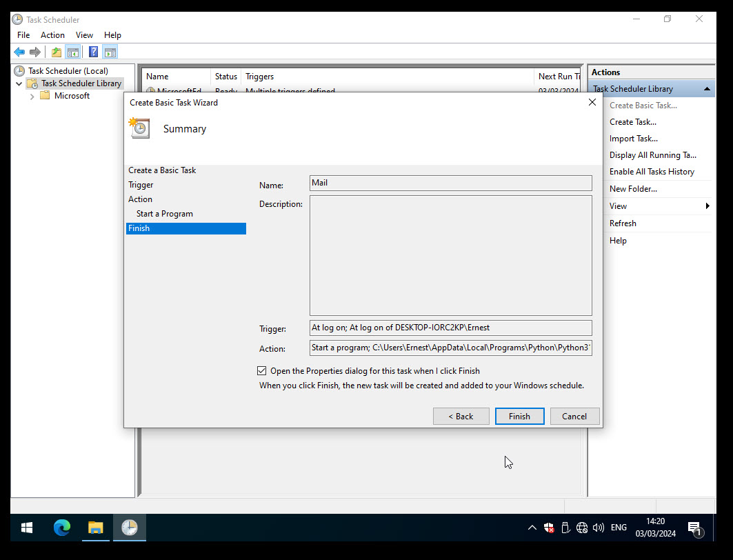
Task: Click the Finish button
Action: tap(519, 416)
